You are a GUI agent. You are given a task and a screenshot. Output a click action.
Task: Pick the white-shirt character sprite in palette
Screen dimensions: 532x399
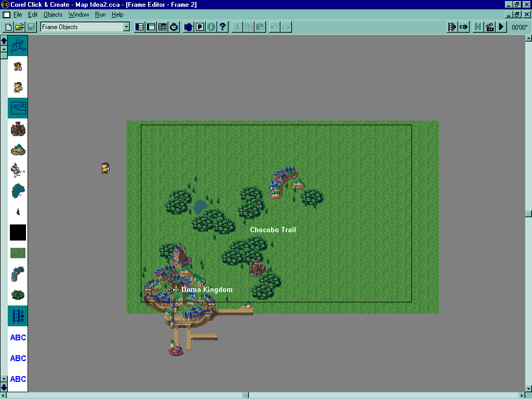click(18, 66)
